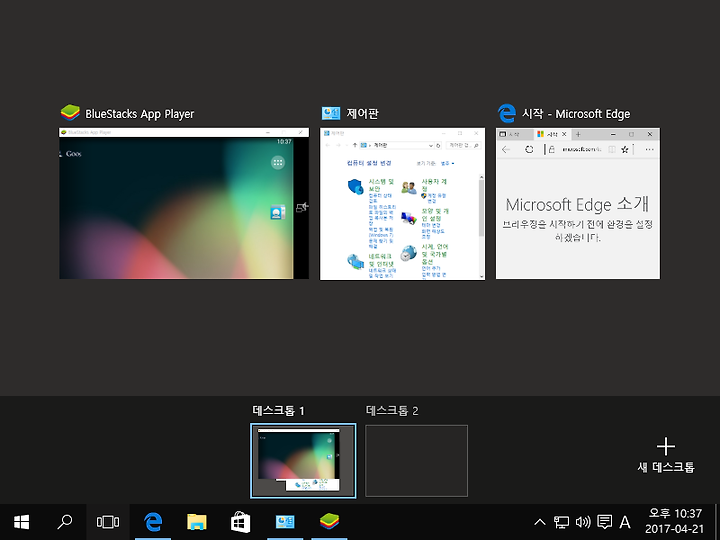
Task: Select 제어판 window preview
Action: tap(402, 204)
